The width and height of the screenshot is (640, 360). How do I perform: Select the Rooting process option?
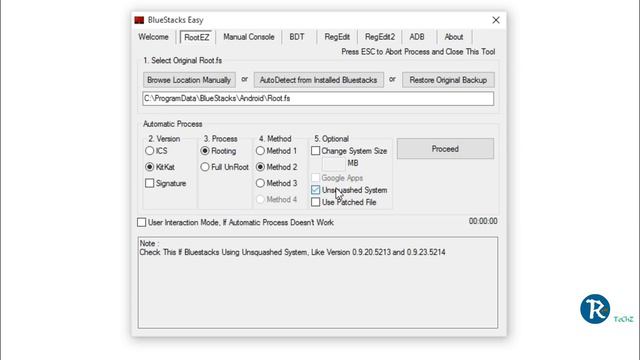pos(205,151)
